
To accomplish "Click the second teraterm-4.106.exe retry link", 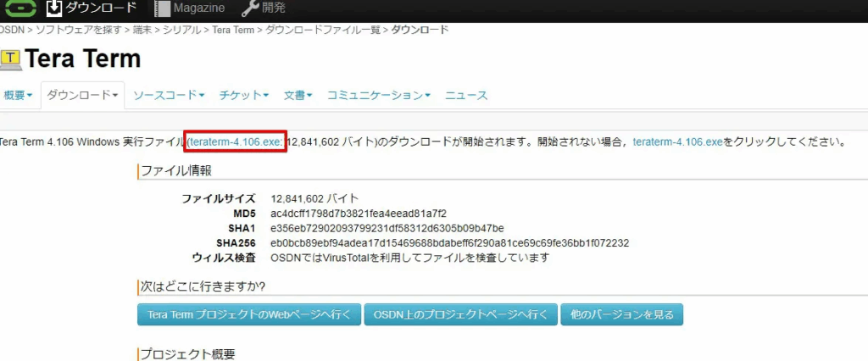I will [x=678, y=142].
